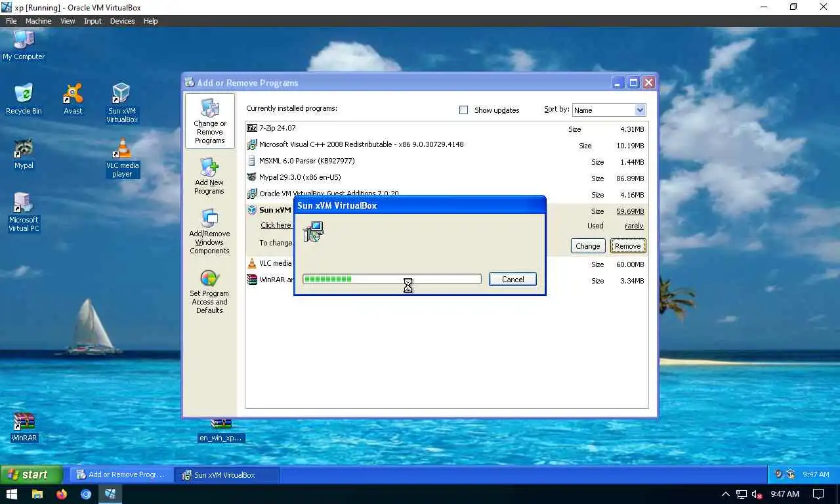Click 86.89MB size of Mypal

(630, 178)
